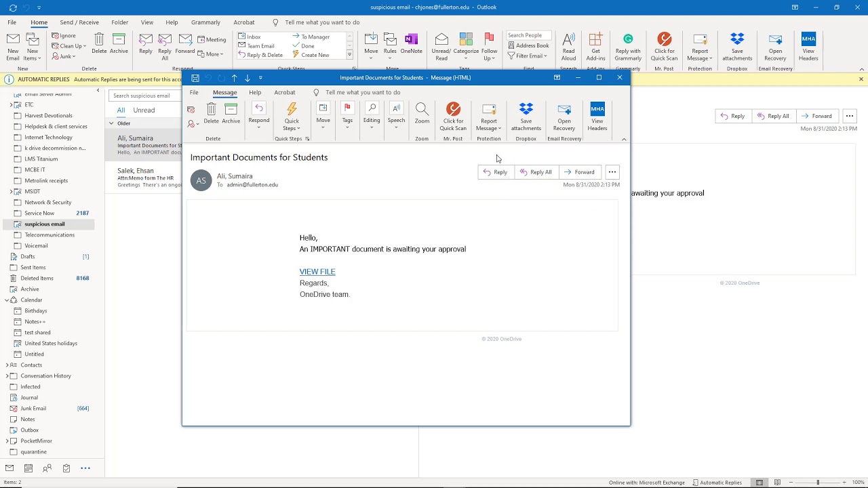Click Reply with Grammarly icon
Viewport: 868px width, 488px height.
[x=628, y=47]
